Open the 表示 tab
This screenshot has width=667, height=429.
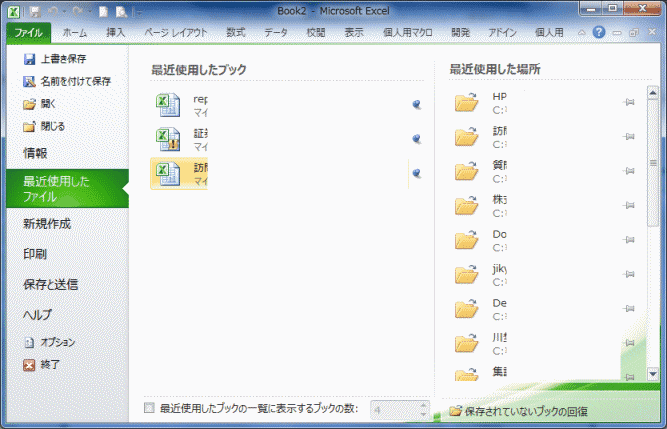354,33
